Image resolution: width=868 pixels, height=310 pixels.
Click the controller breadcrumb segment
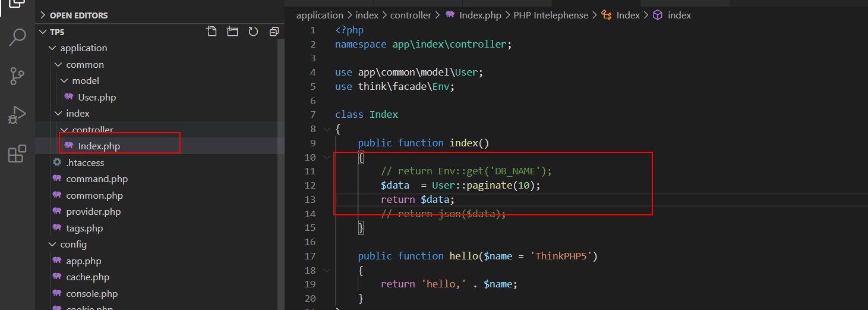tap(412, 15)
